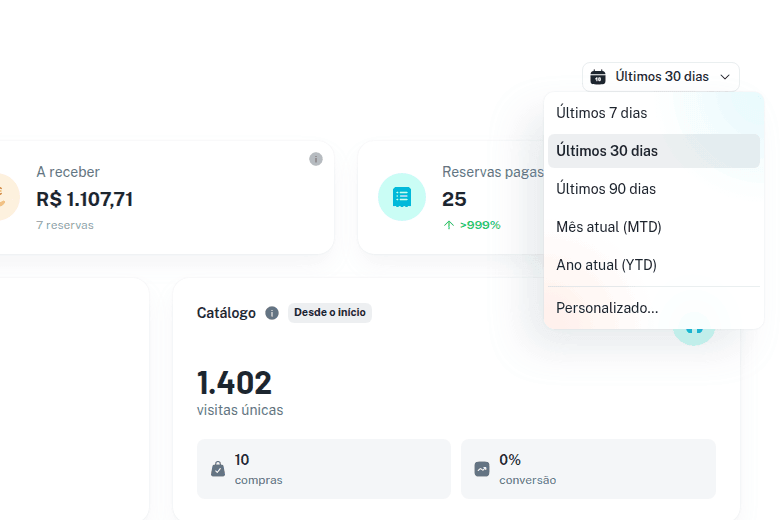The image size is (780, 520).
Task: Click the Reservas pagas label
Action: coord(492,172)
